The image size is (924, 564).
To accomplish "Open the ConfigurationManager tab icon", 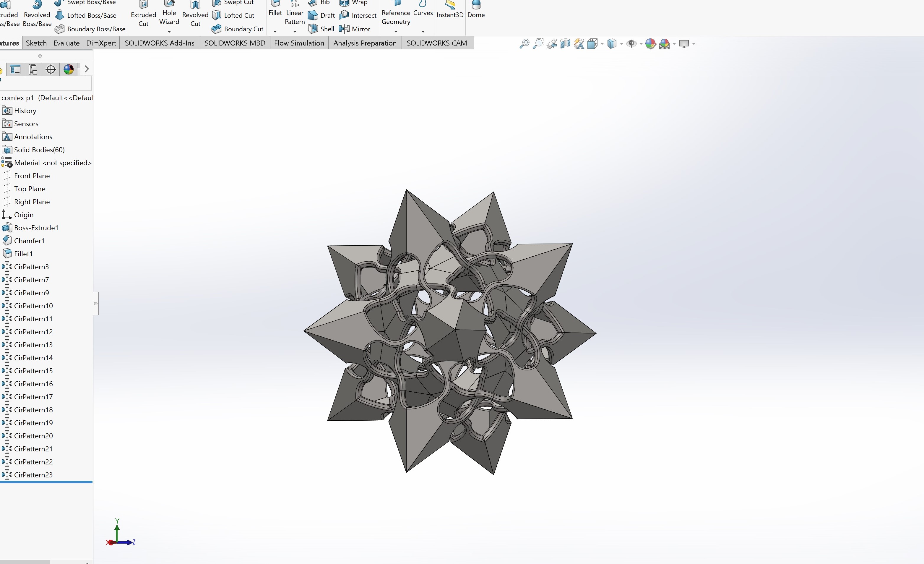I will [x=33, y=69].
